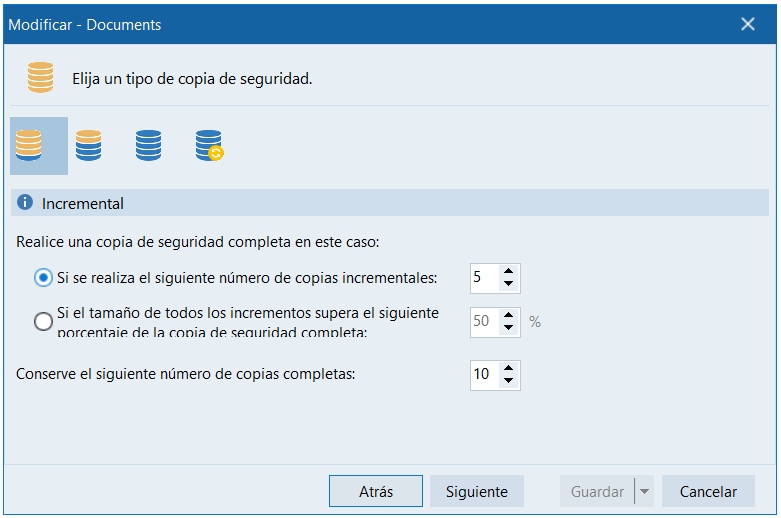Decrease the incremental copies count below 5
Screen dimensions: 781x518
click(x=509, y=285)
